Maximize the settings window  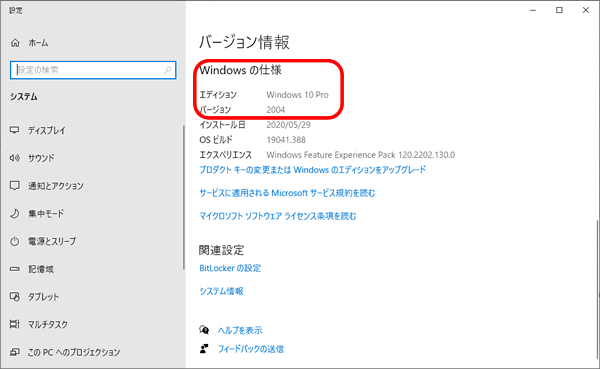point(559,10)
